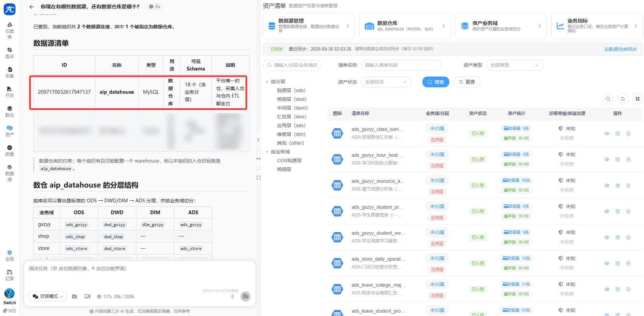This screenshot has height=316, width=644.
Task: Click the refresh icon above the table
Action: pyautogui.click(x=622, y=99)
